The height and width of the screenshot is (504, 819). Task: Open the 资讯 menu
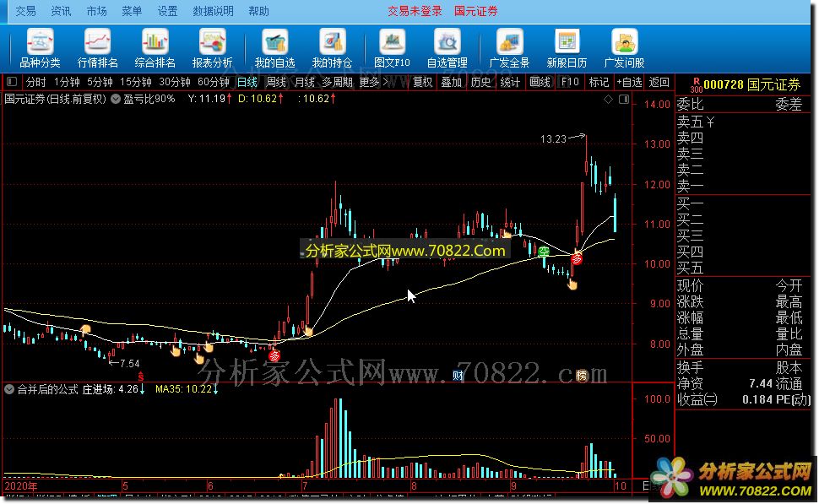pos(61,11)
